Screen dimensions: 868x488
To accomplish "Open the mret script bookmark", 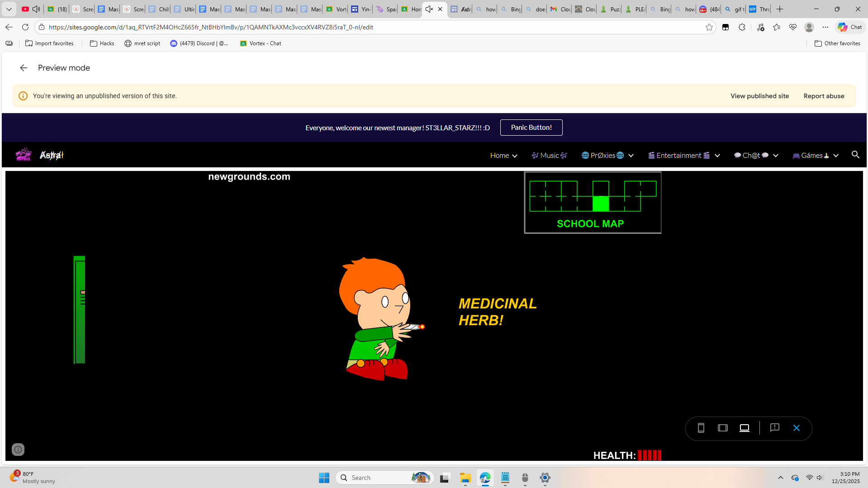I will pyautogui.click(x=142, y=43).
